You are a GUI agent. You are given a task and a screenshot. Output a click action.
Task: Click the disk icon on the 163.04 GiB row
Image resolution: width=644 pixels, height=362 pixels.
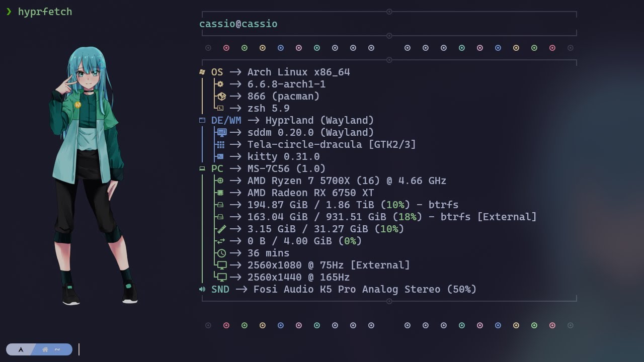[220, 217]
